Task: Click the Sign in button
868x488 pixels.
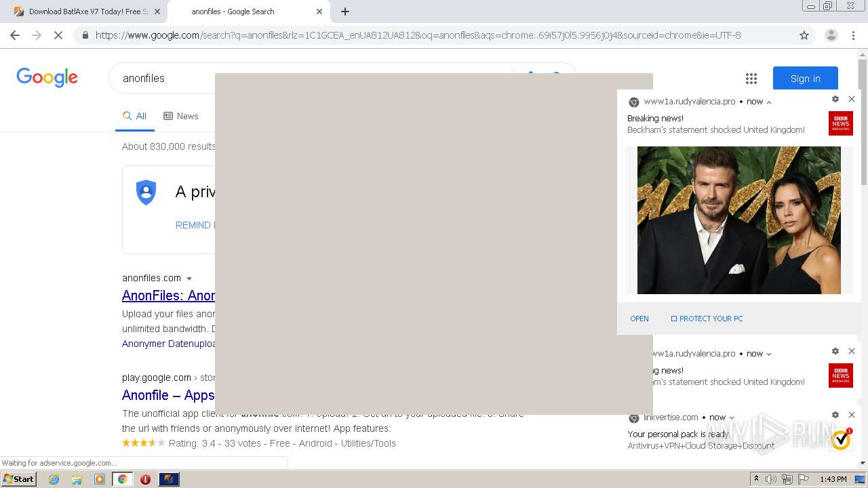Action: (x=806, y=79)
